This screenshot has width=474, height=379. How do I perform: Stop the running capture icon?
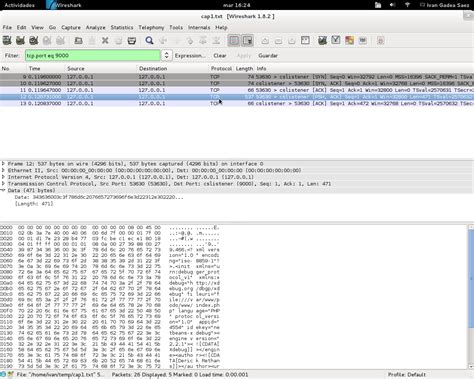point(47,41)
